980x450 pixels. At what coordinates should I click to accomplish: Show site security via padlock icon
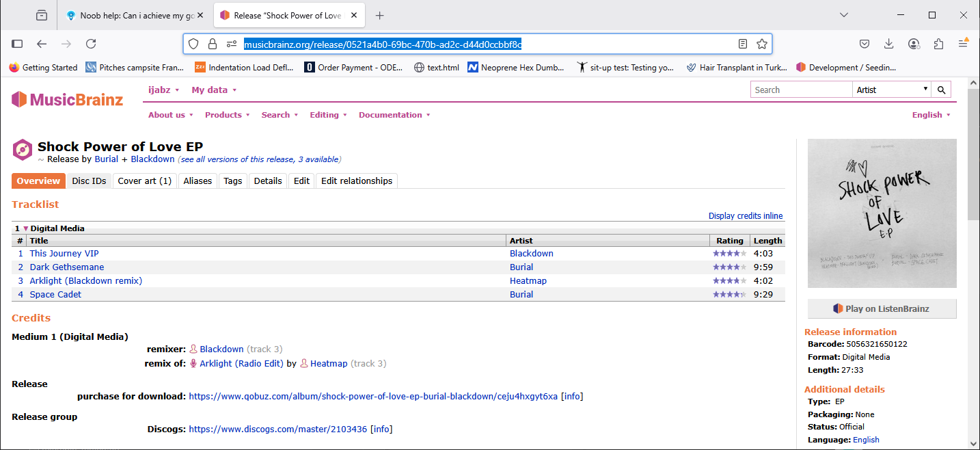213,44
